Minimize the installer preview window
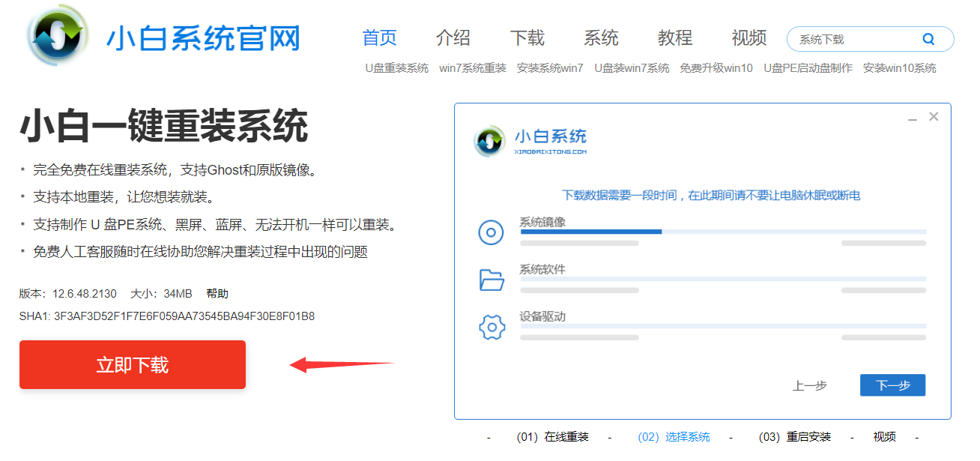Screen dimensions: 980x461 pyautogui.click(x=912, y=118)
